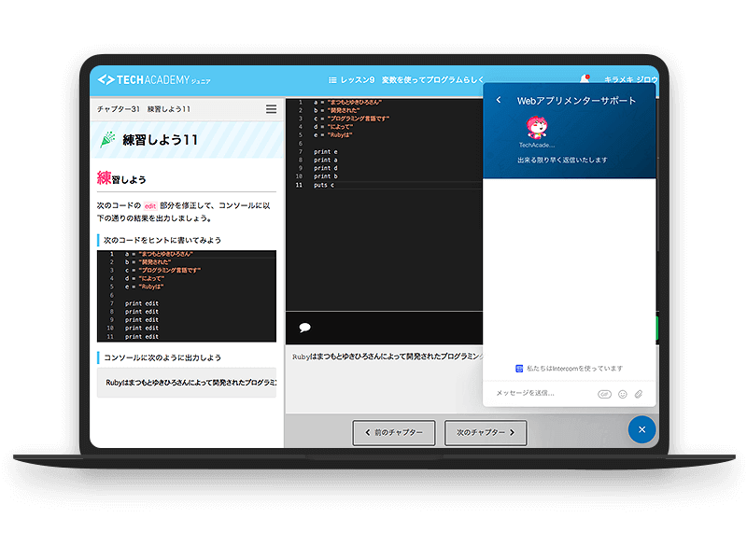Click the 次のコードをヒントに書いてみよう heading
The height and width of the screenshot is (560, 747).
[x=162, y=240]
